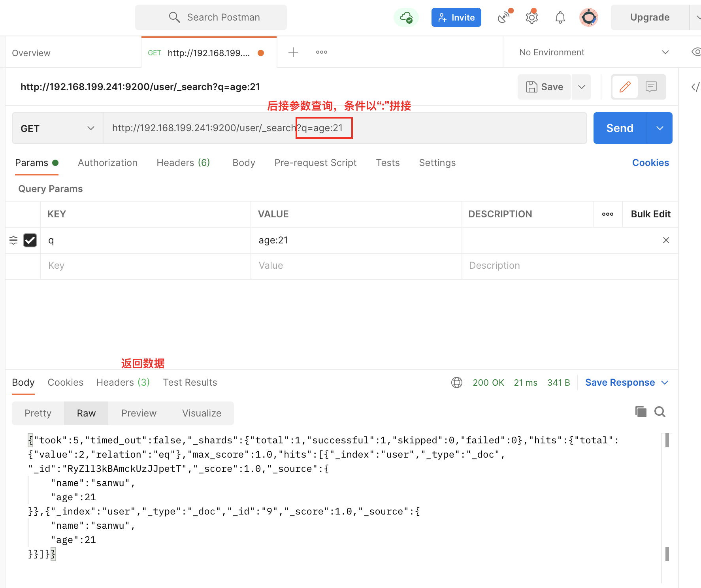Open the request Headers (6) tab
The image size is (701, 588).
183,163
